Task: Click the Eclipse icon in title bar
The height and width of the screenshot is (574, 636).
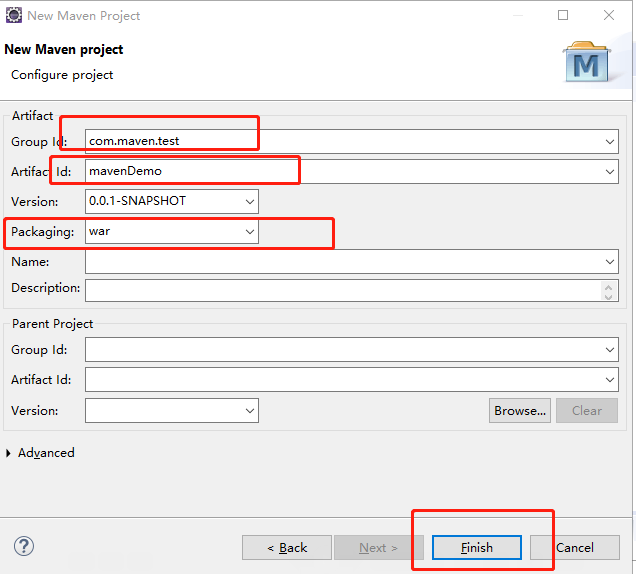Action: coord(14,15)
